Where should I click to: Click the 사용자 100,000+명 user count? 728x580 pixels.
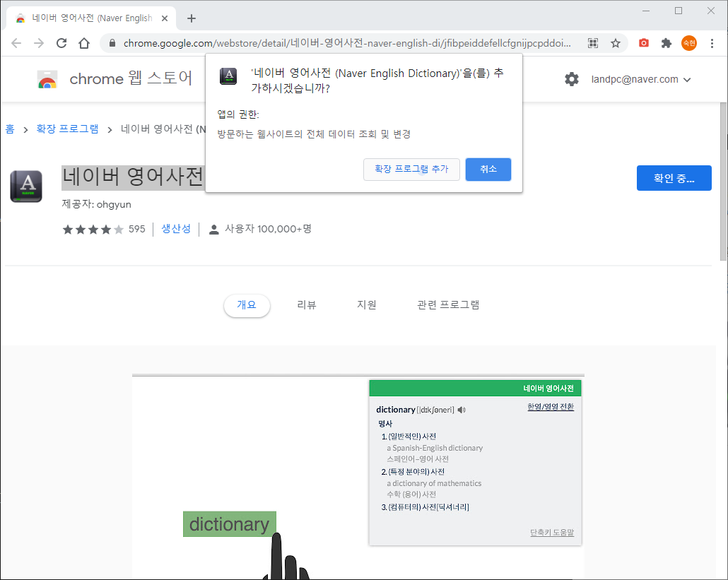point(268,229)
